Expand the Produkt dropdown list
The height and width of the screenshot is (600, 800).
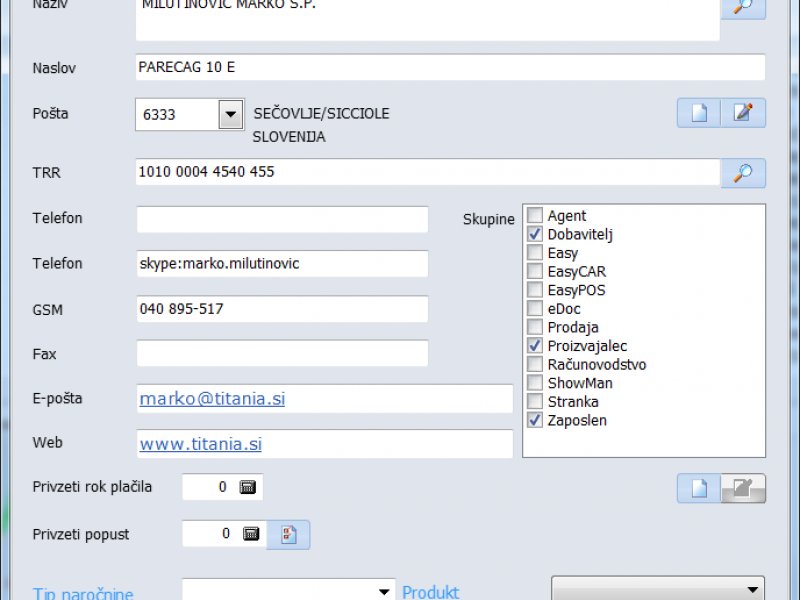point(751,590)
